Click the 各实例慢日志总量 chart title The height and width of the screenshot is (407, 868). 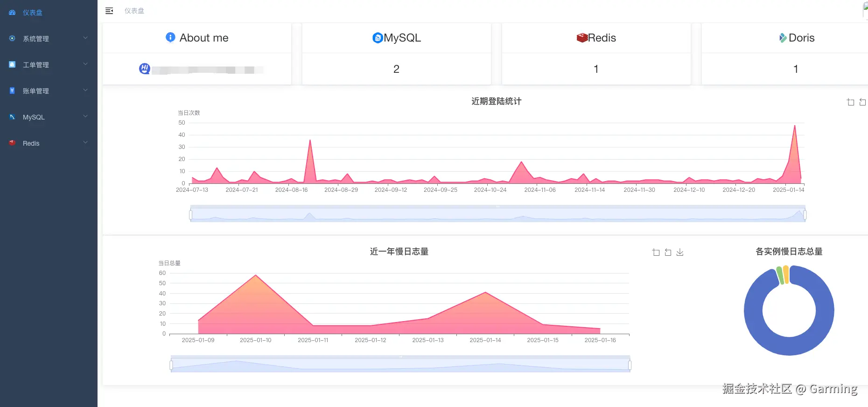[x=789, y=252]
